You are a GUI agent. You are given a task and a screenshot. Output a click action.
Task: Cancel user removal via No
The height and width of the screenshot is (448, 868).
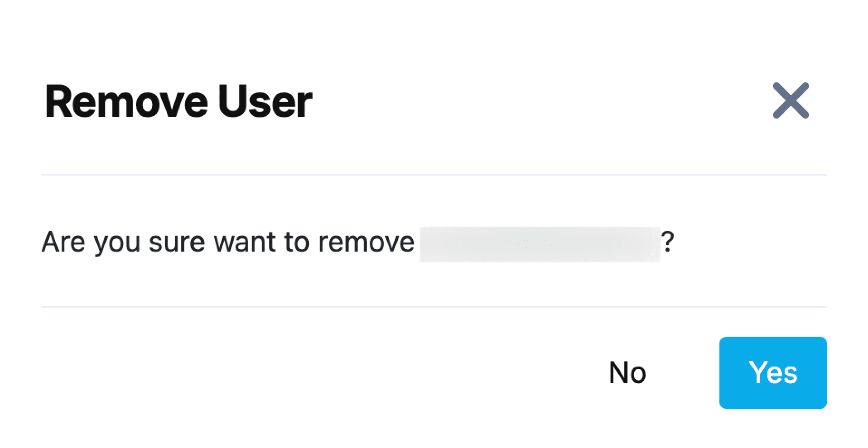click(627, 372)
